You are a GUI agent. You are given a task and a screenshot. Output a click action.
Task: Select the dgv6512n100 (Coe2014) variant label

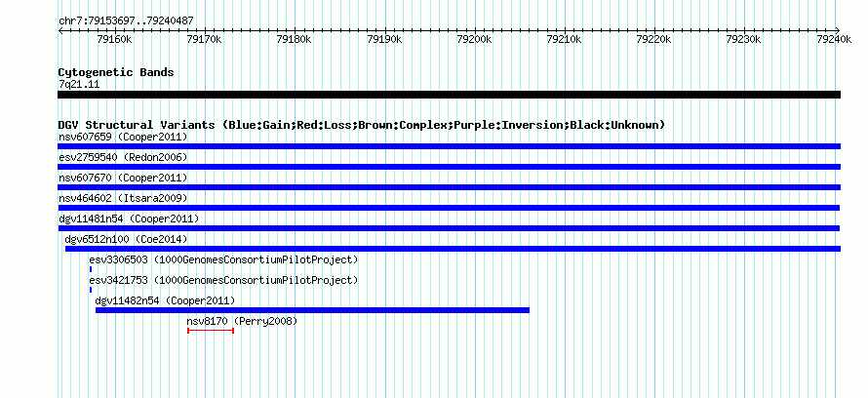point(126,239)
